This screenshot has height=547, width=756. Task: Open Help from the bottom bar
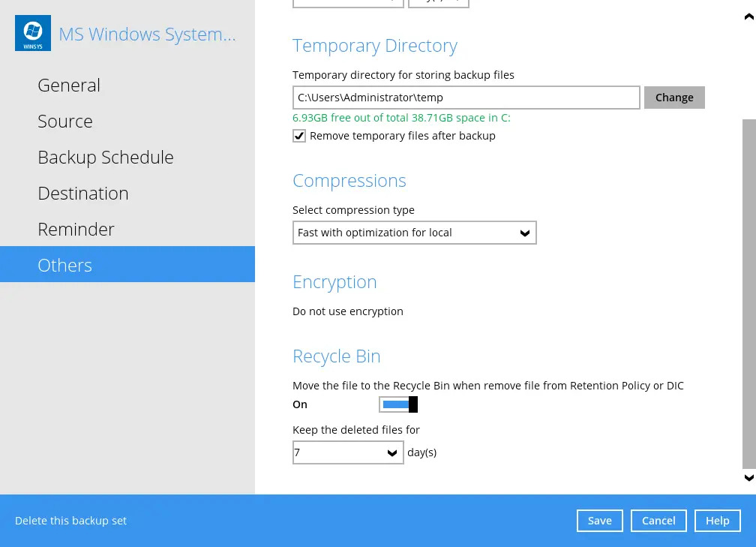coord(717,521)
